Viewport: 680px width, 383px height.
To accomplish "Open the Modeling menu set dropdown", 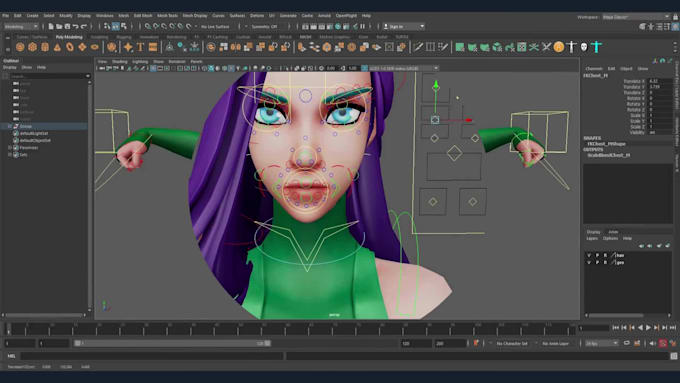I will pyautogui.click(x=21, y=26).
